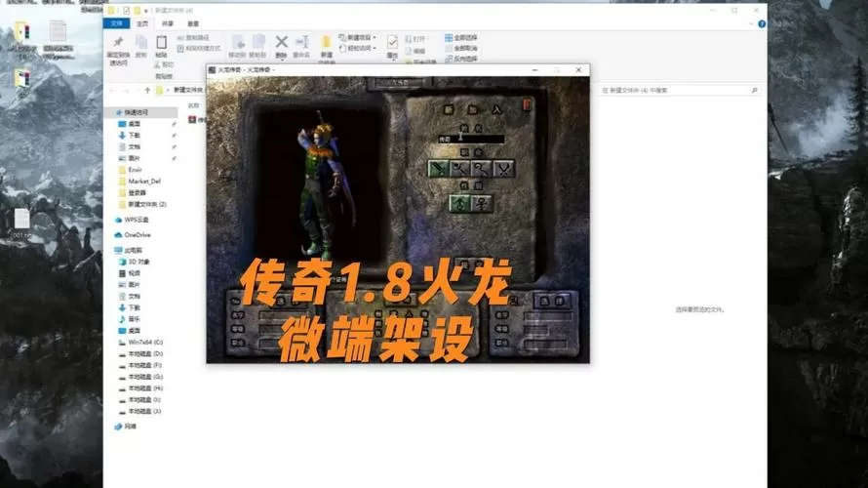Click Paste shortcut (粘贴快捷方式) in ribbon

[x=199, y=48]
